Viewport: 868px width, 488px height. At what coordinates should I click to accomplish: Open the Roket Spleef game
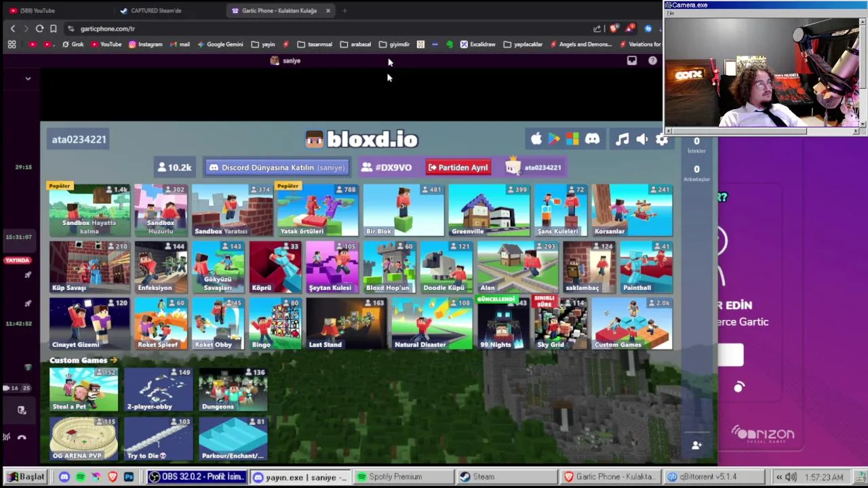[161, 323]
